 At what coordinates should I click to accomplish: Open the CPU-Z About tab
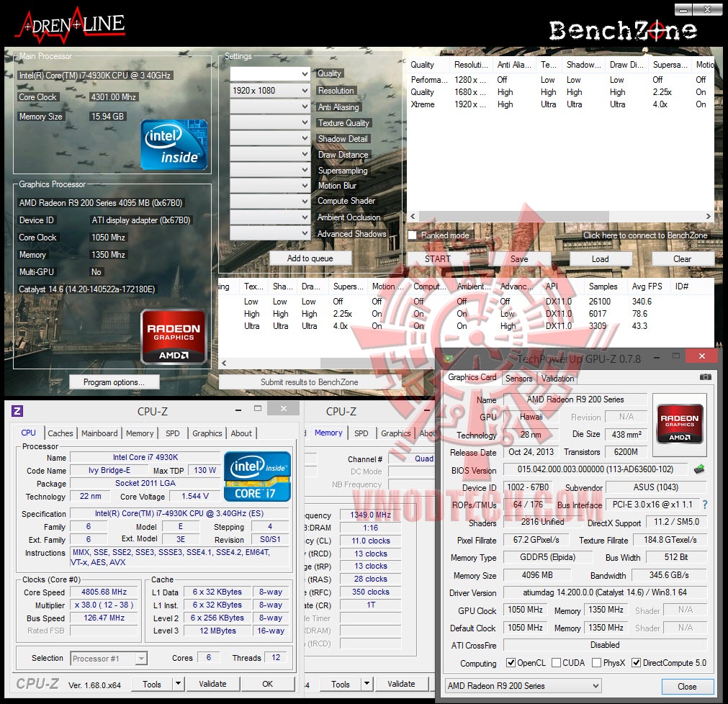(241, 433)
